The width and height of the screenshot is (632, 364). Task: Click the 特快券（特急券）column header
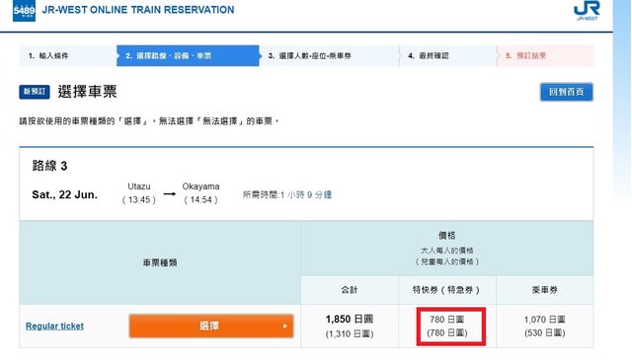tap(447, 290)
